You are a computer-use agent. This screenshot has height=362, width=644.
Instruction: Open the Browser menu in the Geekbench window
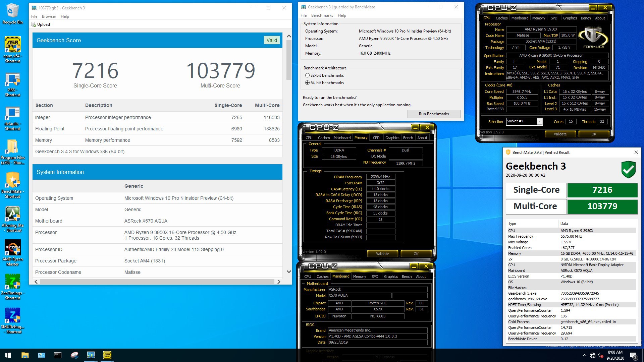49,16
